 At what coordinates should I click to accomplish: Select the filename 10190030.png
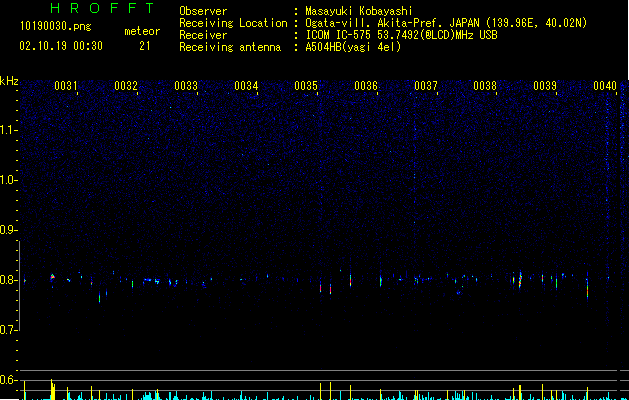pos(56,27)
